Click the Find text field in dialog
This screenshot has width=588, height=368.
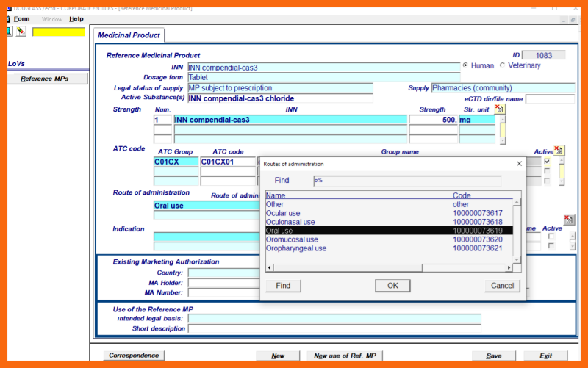pyautogui.click(x=407, y=181)
